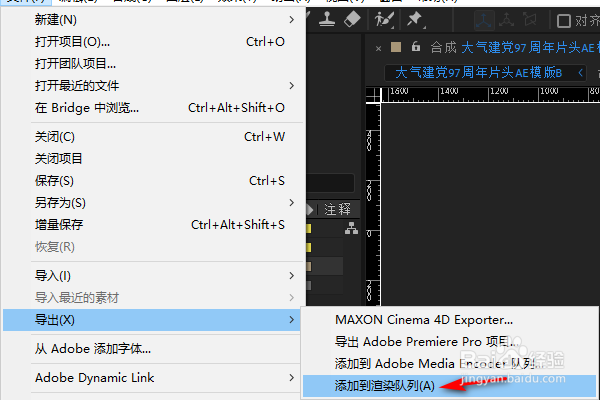Choose 关闭(C) menu item
The width and height of the screenshot is (600, 400).
[x=153, y=137]
